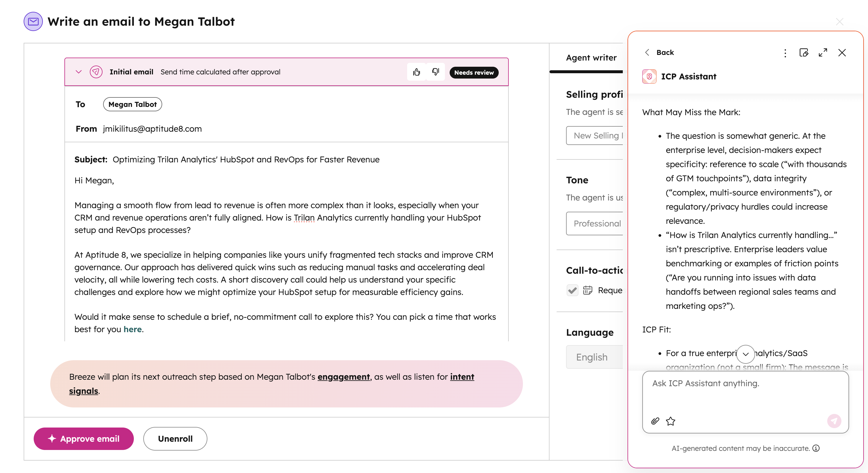Open the Language dropdown showing English

click(594, 357)
